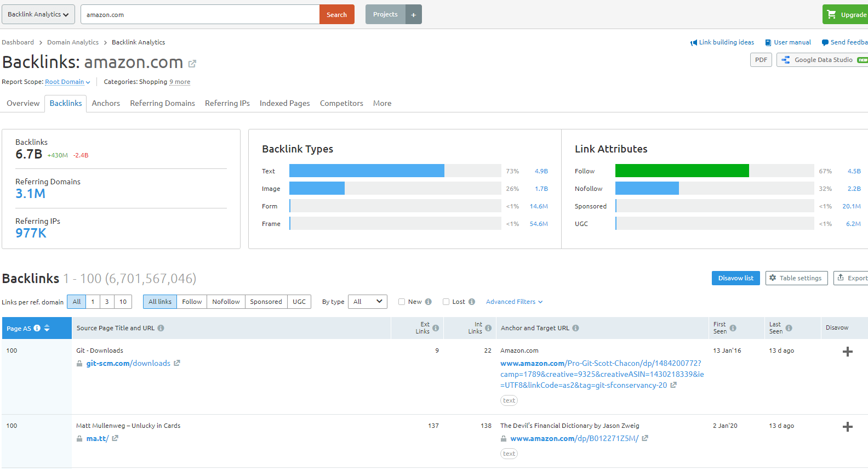The image size is (868, 469).
Task: Open external link icon next to amazon.com title
Action: click(192, 64)
